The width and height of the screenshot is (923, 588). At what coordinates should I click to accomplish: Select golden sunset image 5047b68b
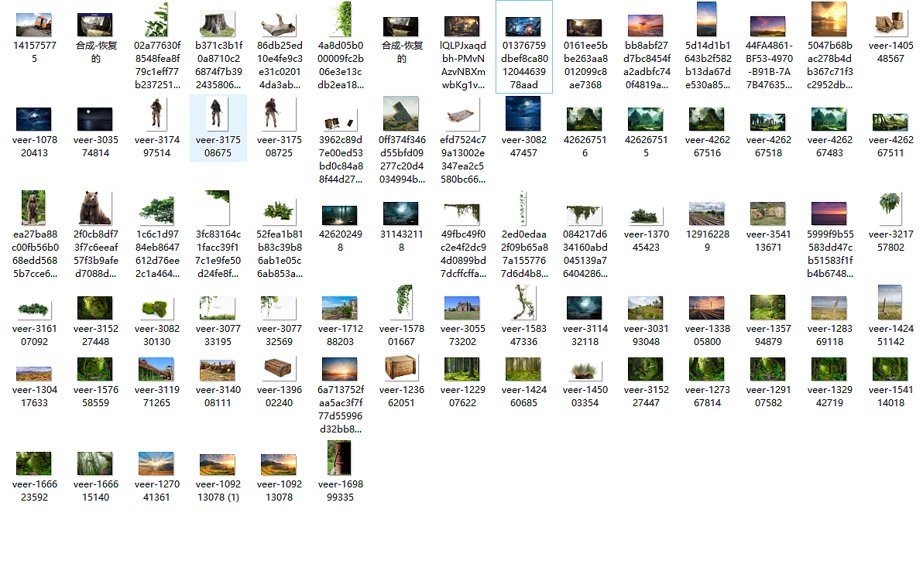pyautogui.click(x=829, y=19)
